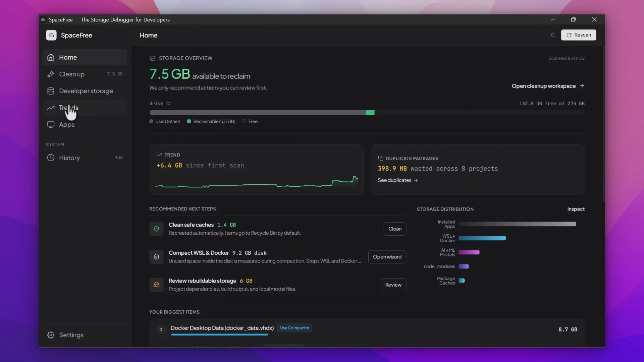Click the drive icon beside Review rebuildable storage
Viewport: 644px width, 362px height.
156,285
